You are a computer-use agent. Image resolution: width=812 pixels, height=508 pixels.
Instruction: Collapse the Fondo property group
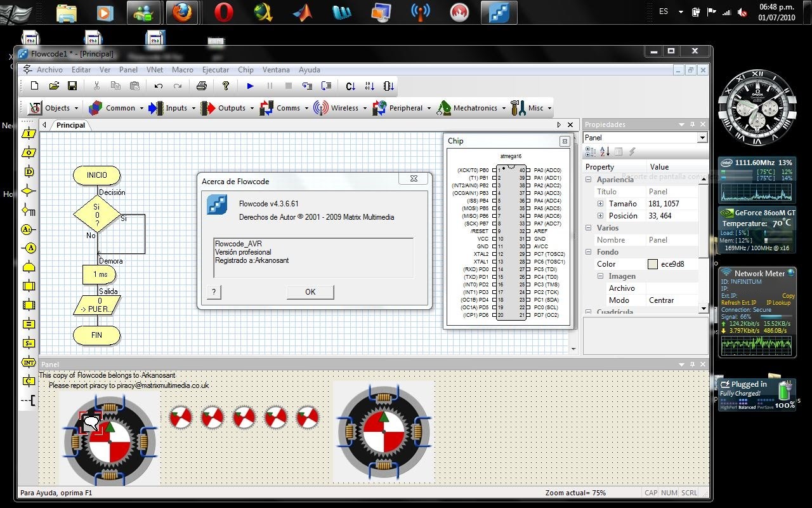pyautogui.click(x=588, y=252)
